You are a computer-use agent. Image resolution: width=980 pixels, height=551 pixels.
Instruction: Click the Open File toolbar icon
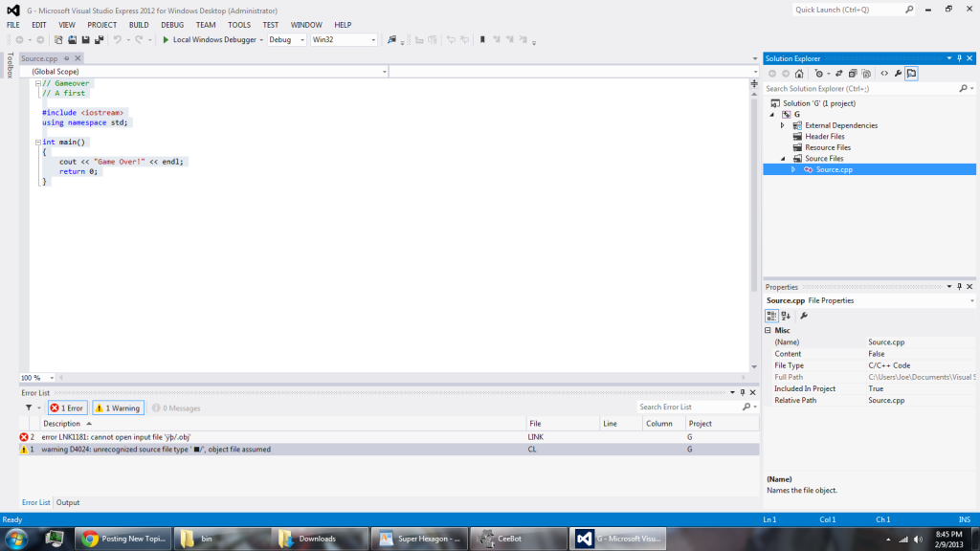[x=72, y=39]
